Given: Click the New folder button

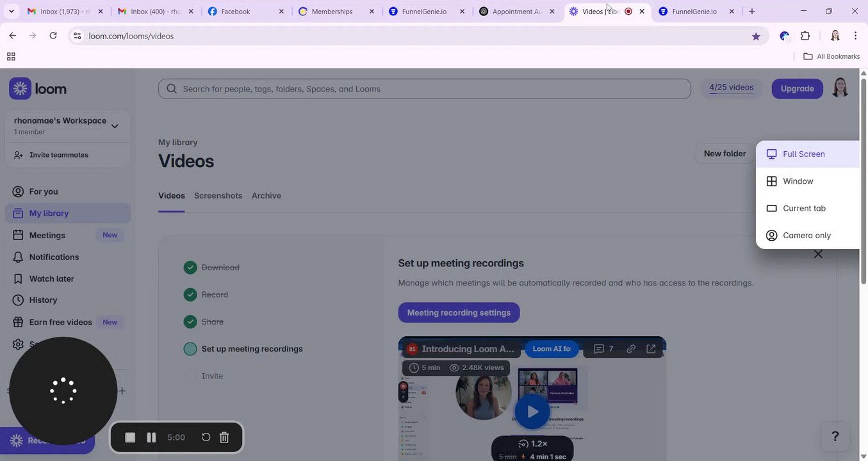Looking at the screenshot, I should tap(725, 154).
